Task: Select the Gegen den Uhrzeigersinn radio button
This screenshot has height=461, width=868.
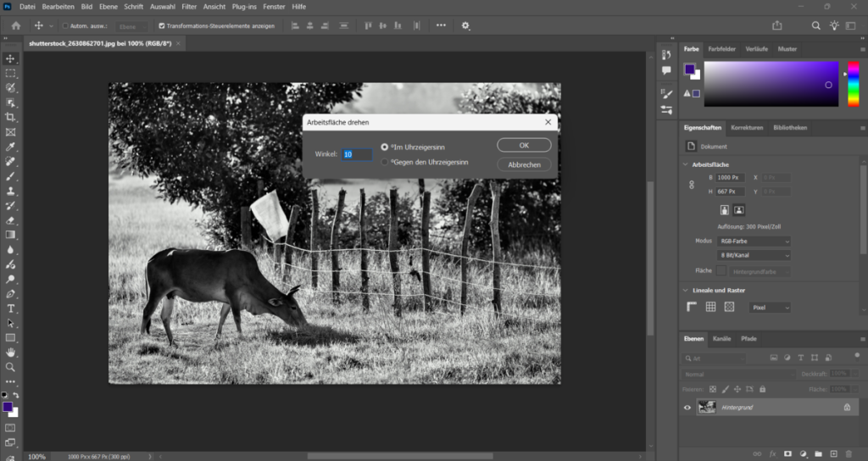Action: coord(385,162)
